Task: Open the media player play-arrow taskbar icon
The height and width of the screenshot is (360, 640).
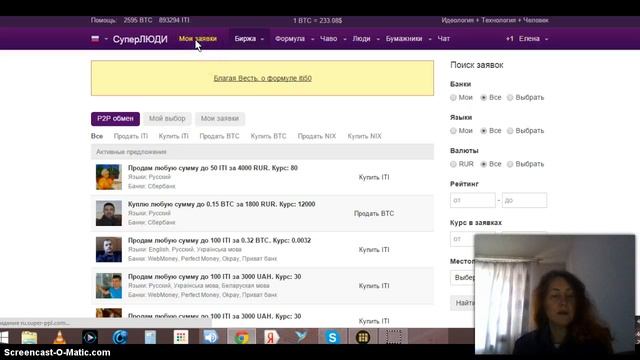Action: click(x=90, y=337)
